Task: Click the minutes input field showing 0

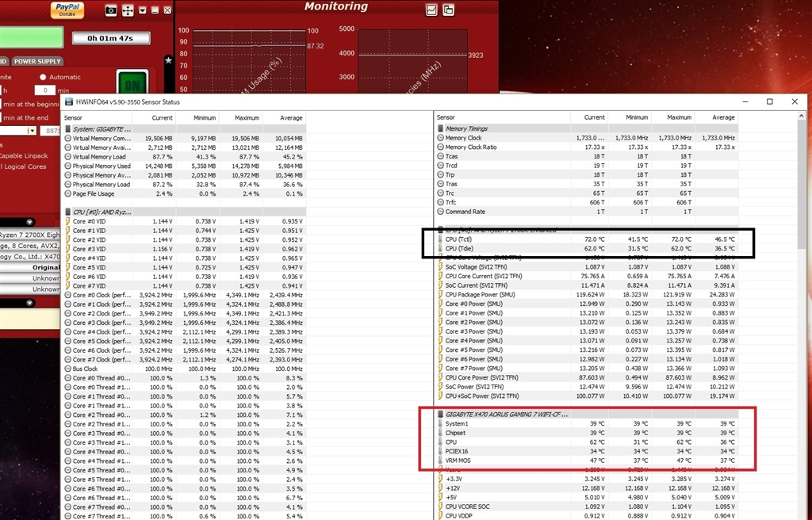Action: 45,90
